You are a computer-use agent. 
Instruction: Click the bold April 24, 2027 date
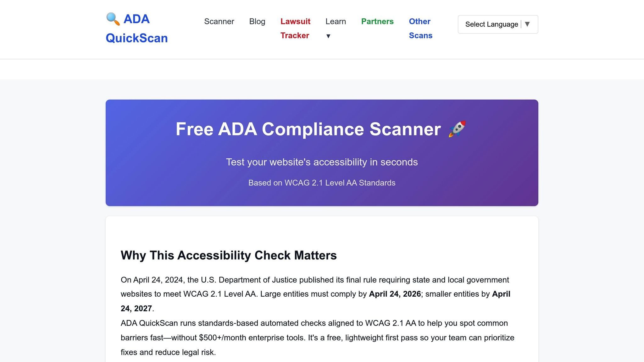click(136, 308)
